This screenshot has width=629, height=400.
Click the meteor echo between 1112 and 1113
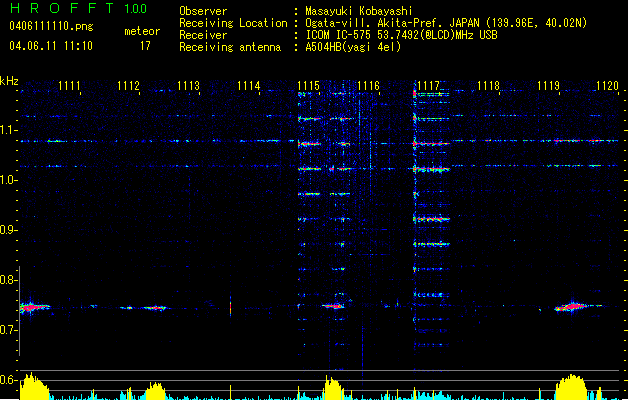point(155,308)
